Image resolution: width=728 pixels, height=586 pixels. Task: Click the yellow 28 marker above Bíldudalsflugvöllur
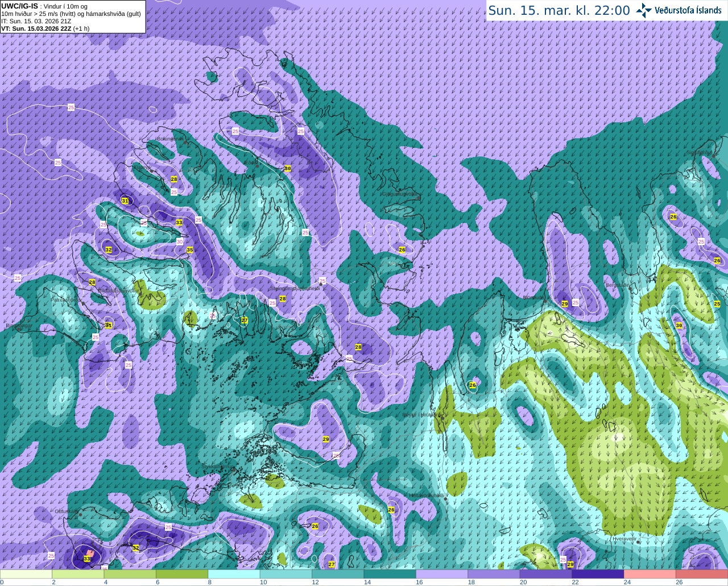[92, 282]
